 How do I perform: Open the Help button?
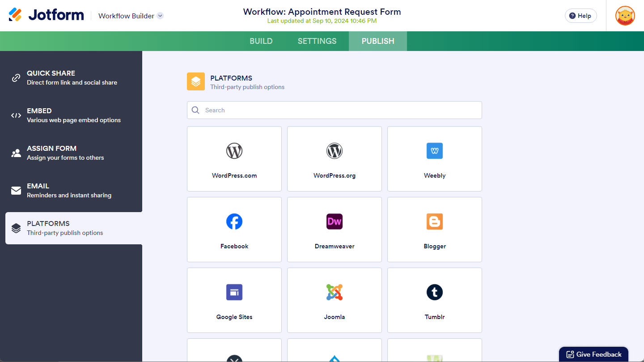point(580,16)
